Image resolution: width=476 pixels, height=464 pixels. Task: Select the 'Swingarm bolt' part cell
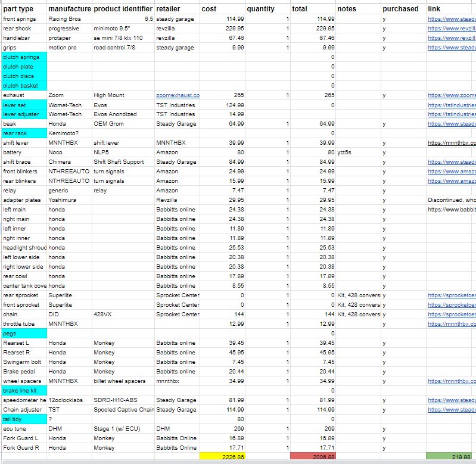[x=24, y=362]
